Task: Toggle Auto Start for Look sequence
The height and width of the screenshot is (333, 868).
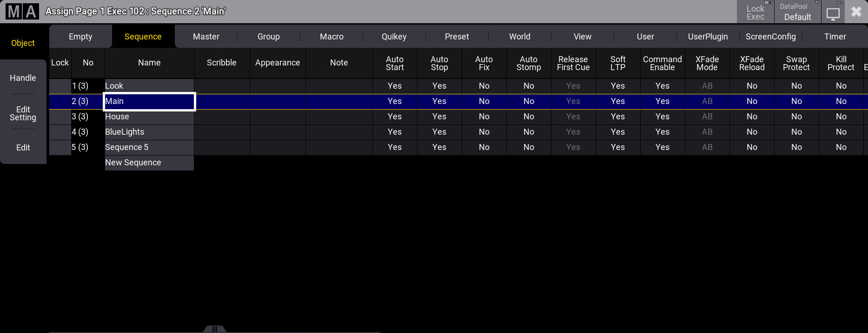Action: [x=394, y=86]
